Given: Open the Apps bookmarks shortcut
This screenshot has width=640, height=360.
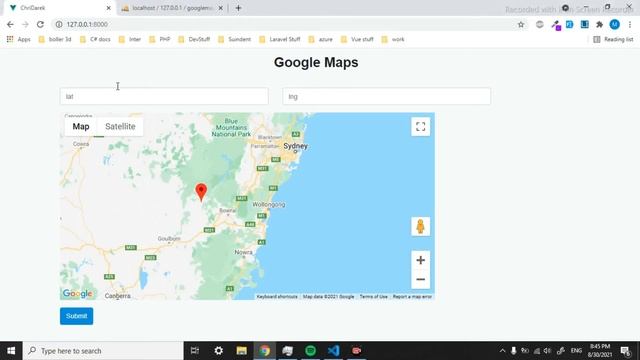Looking at the screenshot, I should tap(19, 39).
